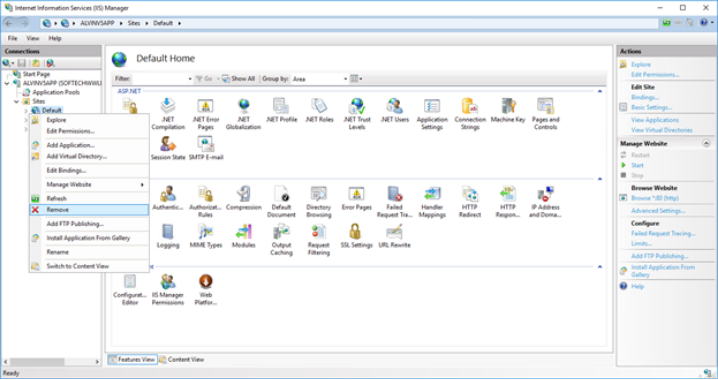Open the Group by Area dropdown
Image resolution: width=718 pixels, height=380 pixels.
320,79
